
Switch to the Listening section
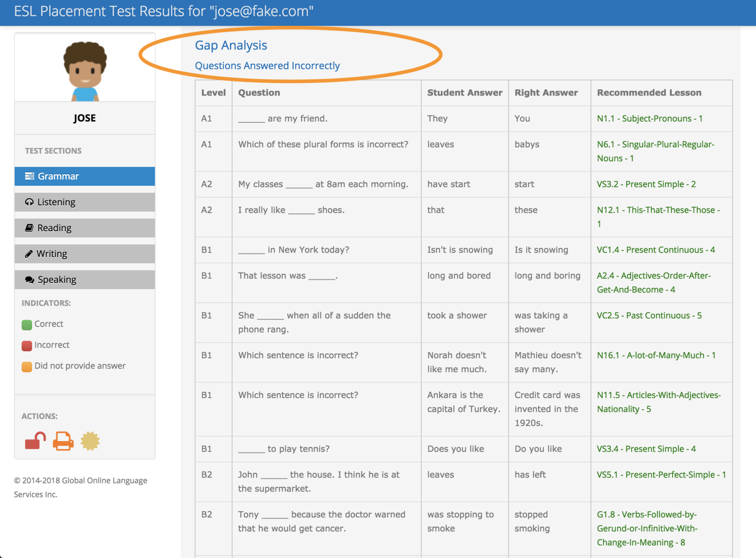click(x=85, y=202)
